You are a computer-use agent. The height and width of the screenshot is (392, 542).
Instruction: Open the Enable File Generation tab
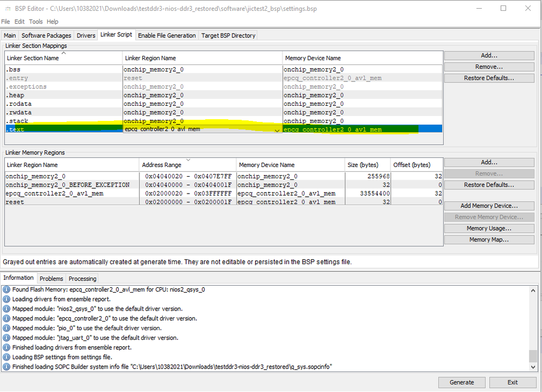point(167,36)
